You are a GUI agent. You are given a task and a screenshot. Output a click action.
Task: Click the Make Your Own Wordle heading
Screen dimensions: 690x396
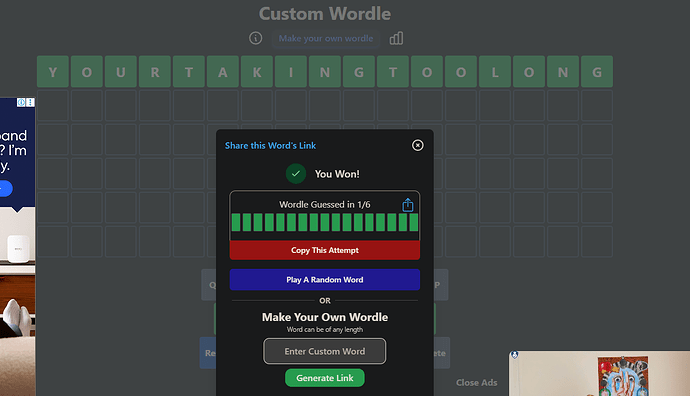click(x=325, y=317)
